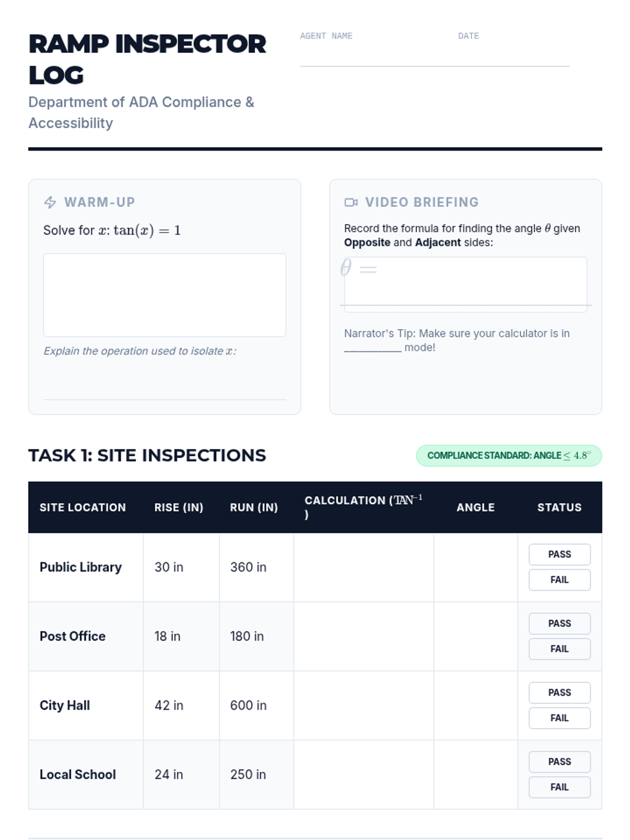Click the video camera briefing icon
This screenshot has height=840, width=630.
tap(351, 202)
